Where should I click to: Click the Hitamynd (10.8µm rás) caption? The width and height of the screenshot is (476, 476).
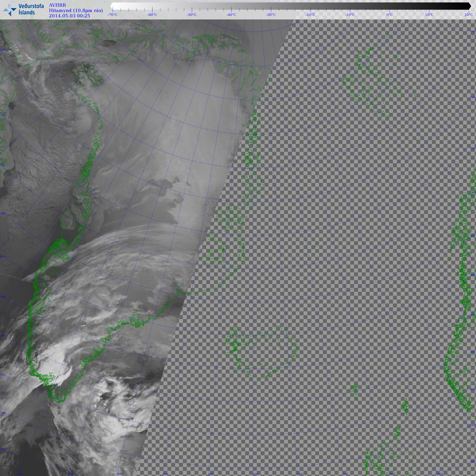click(76, 10)
